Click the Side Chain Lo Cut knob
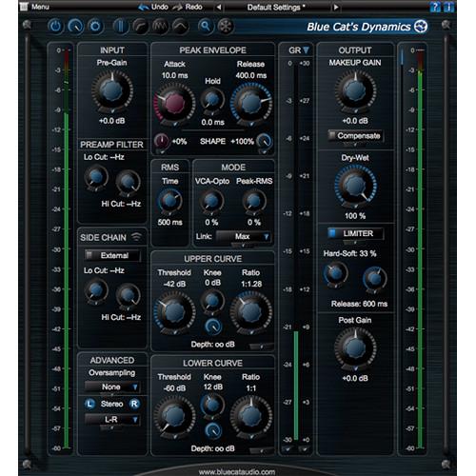The height and width of the screenshot is (476, 476). (96, 290)
